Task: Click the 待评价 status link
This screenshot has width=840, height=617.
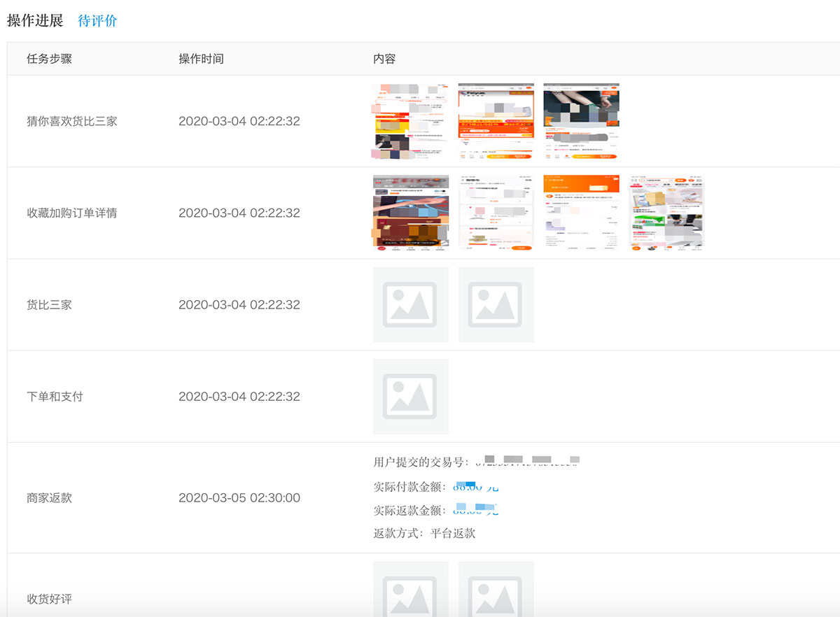Action: tap(97, 21)
